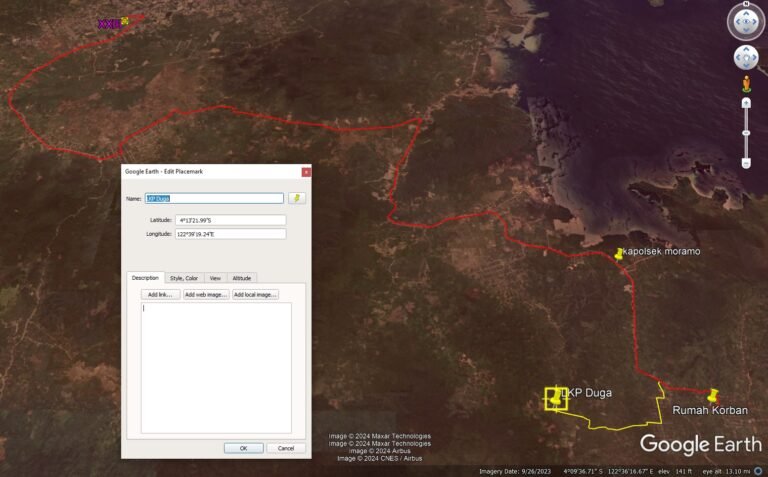Click the Move joystick pan control

coord(746,58)
